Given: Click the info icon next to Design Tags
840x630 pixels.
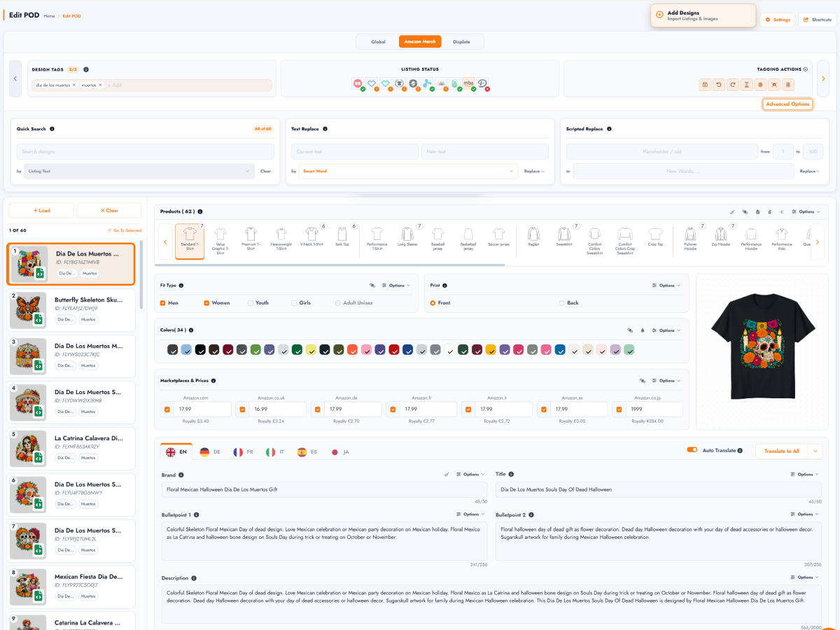Looking at the screenshot, I should pyautogui.click(x=86, y=69).
